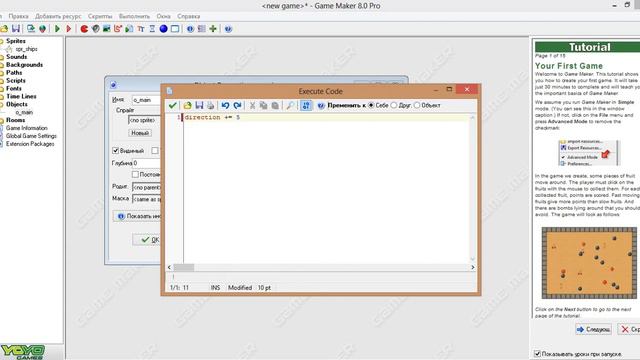Viewport: 640px width, 360px height.
Task: Copy selection in Execute Code toolbar
Action: click(264, 105)
